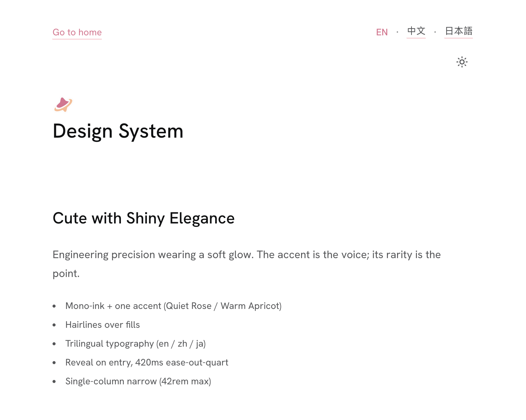Click the Cute with Shiny Elegance heading
526x420 pixels.
pos(143,218)
